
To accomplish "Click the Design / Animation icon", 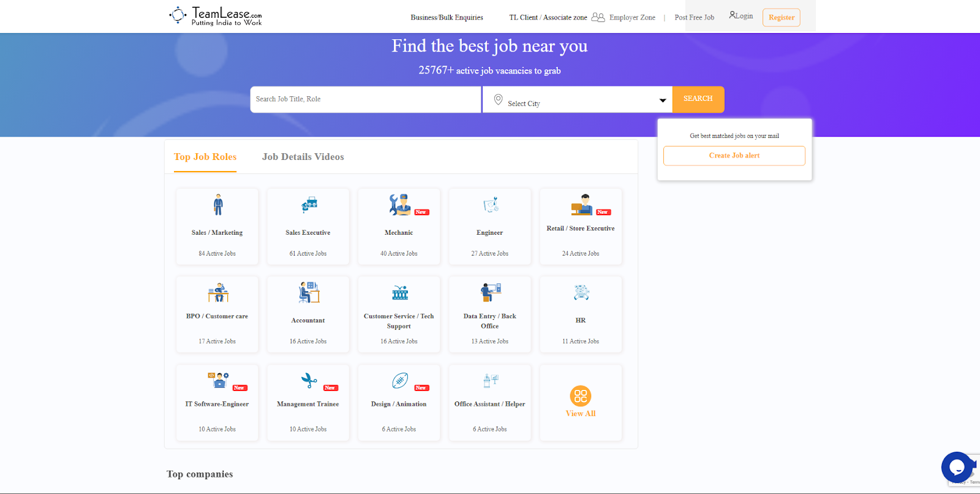I will (400, 381).
